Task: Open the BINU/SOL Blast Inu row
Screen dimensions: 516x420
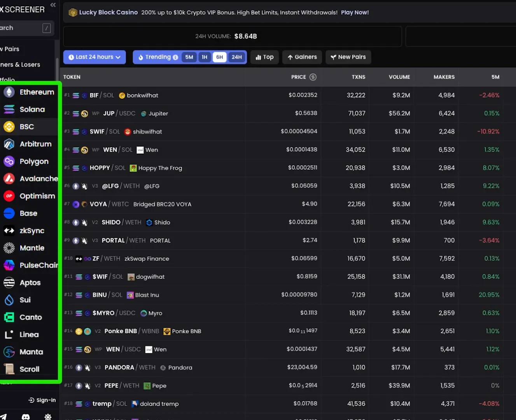Action: click(x=288, y=295)
